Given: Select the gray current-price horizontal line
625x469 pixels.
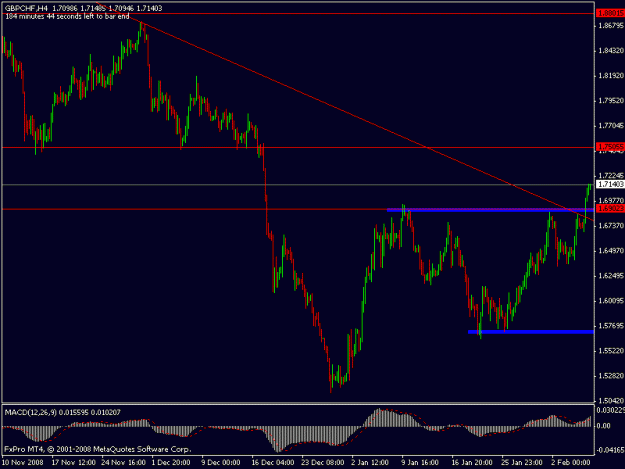Looking at the screenshot, I should pyautogui.click(x=298, y=184).
